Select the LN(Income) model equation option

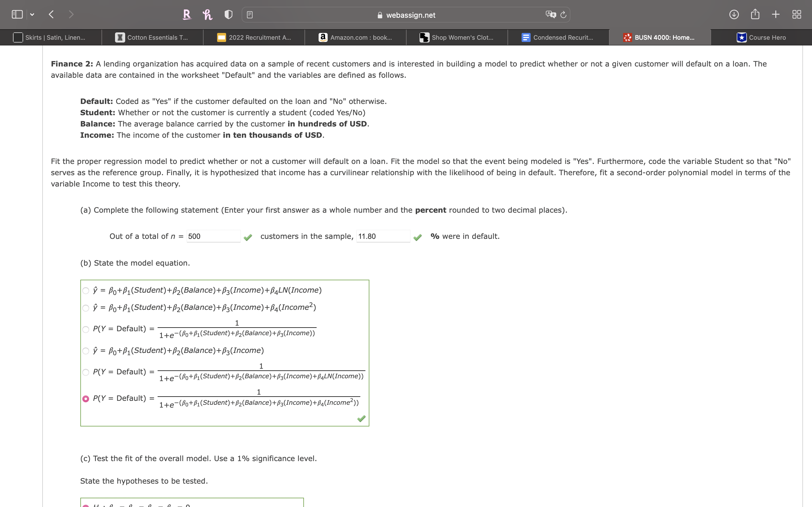pyautogui.click(x=86, y=290)
